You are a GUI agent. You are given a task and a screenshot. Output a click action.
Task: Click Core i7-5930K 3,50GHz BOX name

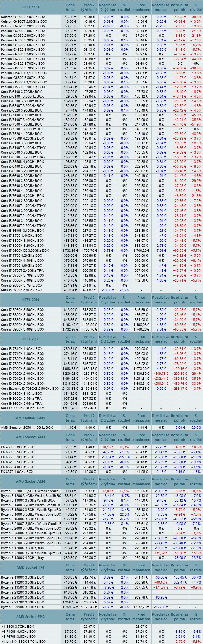[x=23, y=310]
